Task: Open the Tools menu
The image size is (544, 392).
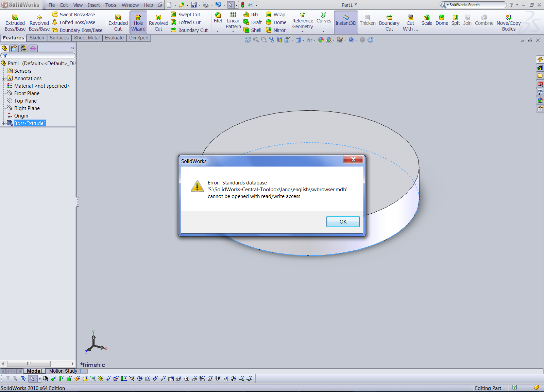Action: (111, 5)
